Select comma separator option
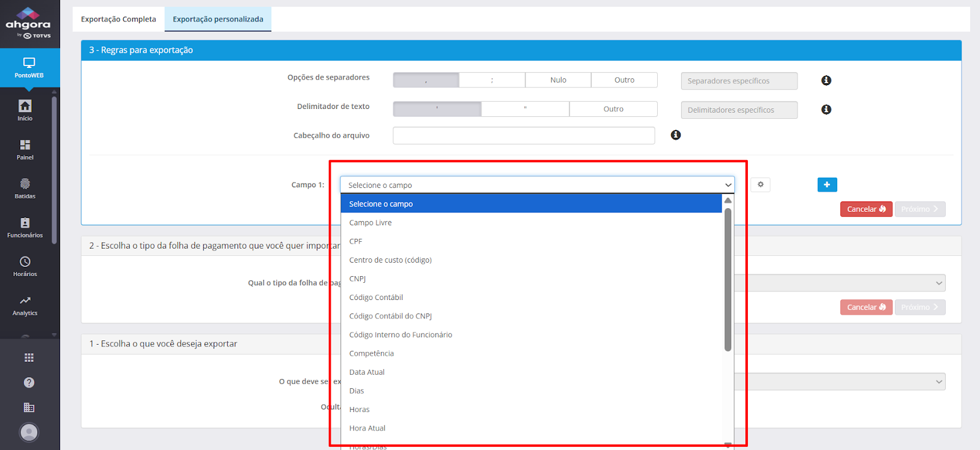 coord(426,80)
